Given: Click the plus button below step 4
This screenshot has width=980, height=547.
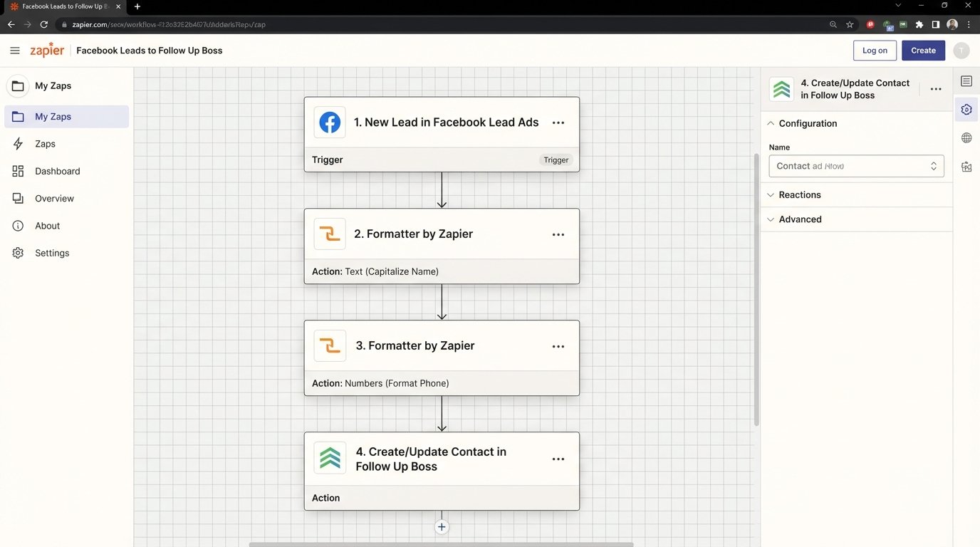Looking at the screenshot, I should click(442, 526).
